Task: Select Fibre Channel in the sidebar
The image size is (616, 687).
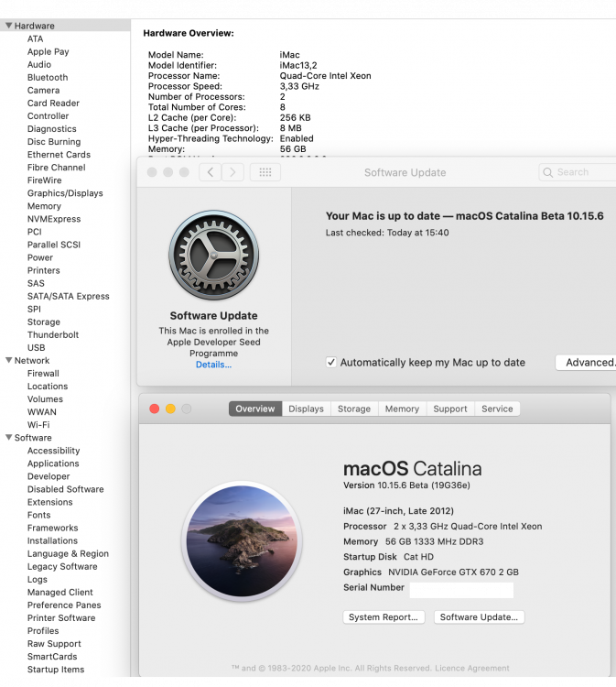Action: pos(56,168)
